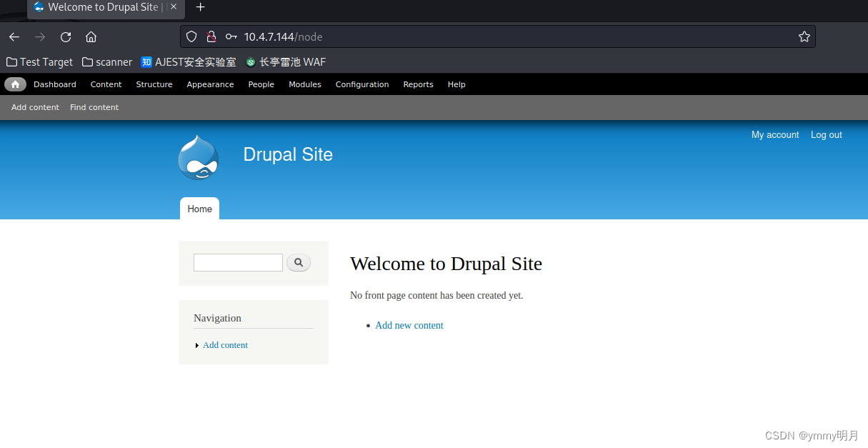Focus the site search text field
Image resolution: width=868 pixels, height=448 pixels.
point(238,262)
